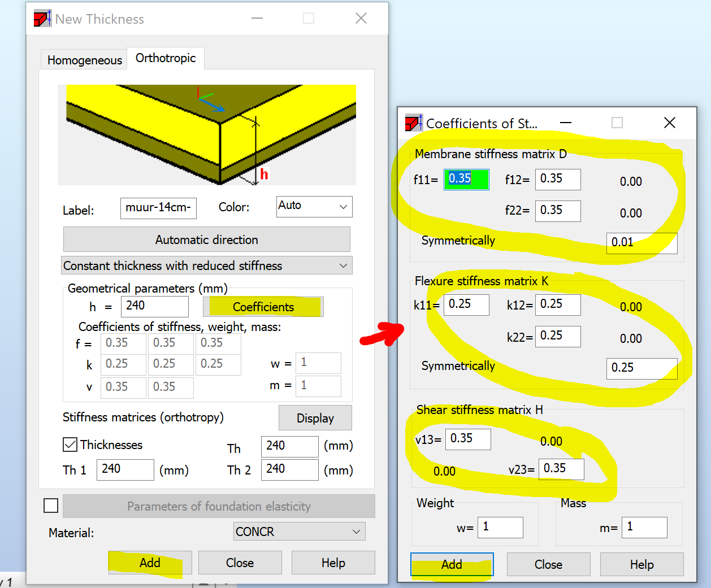Click the k22 flexure coefficient field
The image size is (711, 588).
(x=558, y=336)
